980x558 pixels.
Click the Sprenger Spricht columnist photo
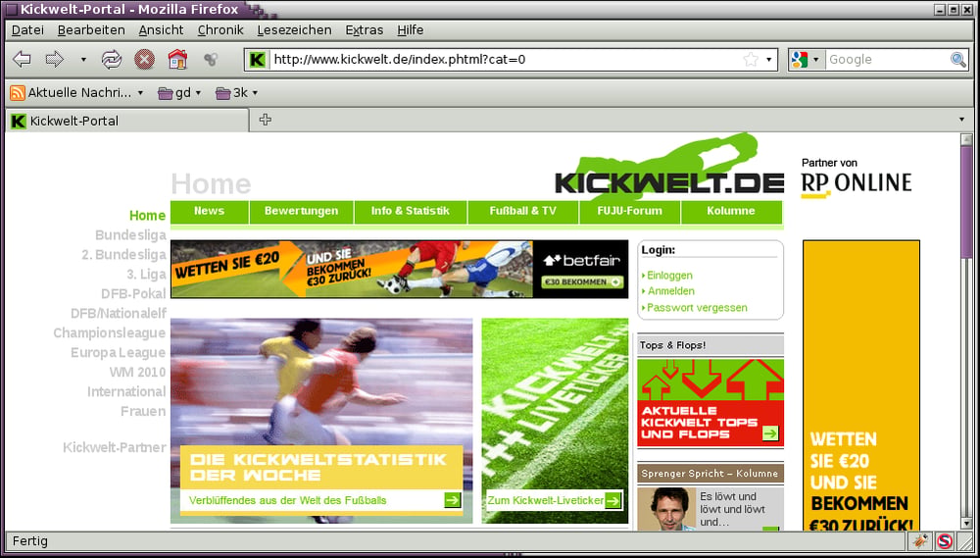(x=668, y=509)
